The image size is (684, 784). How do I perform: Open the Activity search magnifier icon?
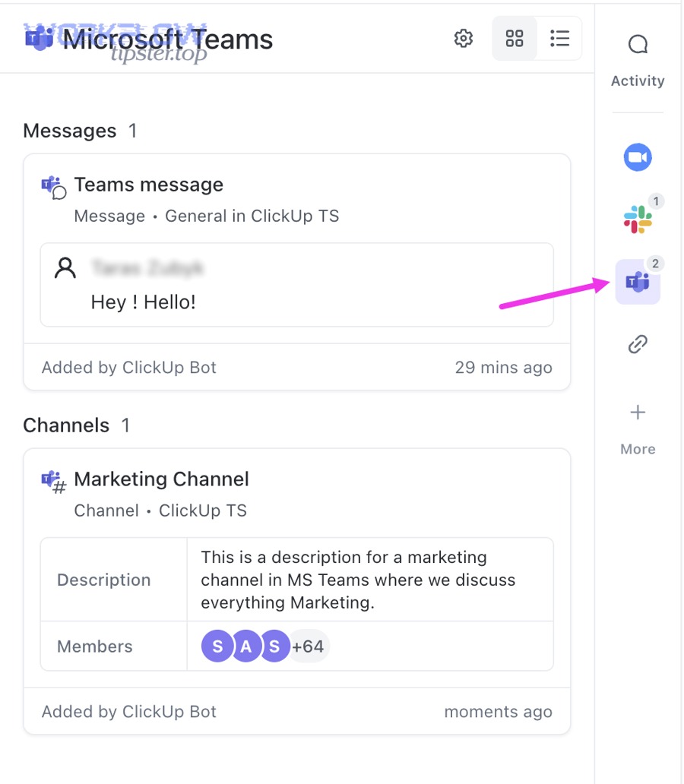pyautogui.click(x=637, y=43)
